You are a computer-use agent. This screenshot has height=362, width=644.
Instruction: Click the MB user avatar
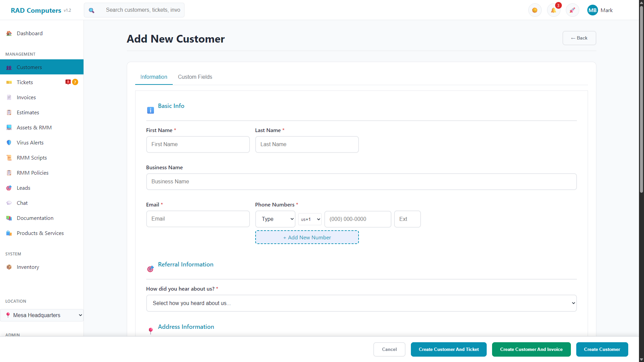tap(592, 10)
